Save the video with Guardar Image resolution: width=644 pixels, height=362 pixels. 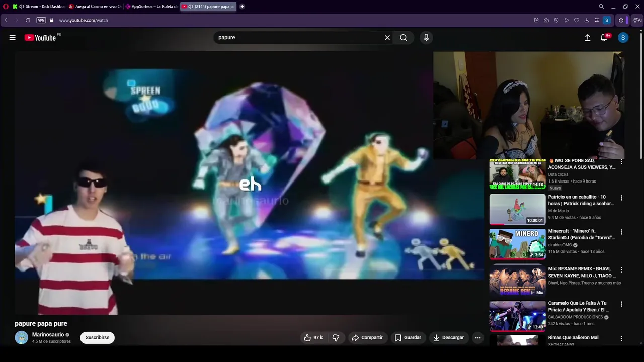tap(408, 338)
